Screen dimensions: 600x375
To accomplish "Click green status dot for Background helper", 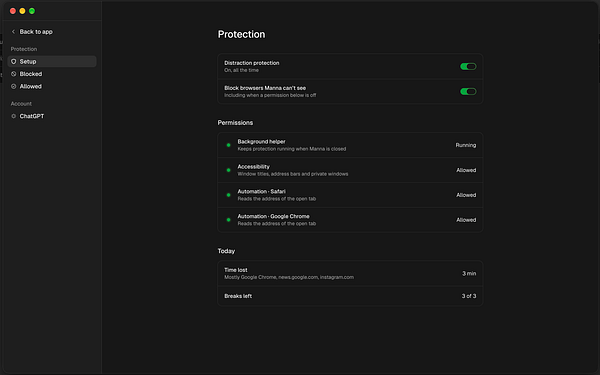I will [x=228, y=145].
